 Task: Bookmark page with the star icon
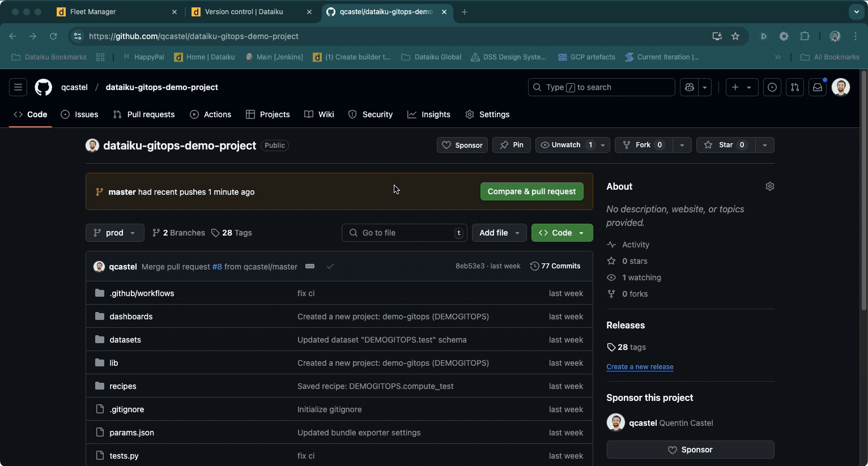click(735, 36)
